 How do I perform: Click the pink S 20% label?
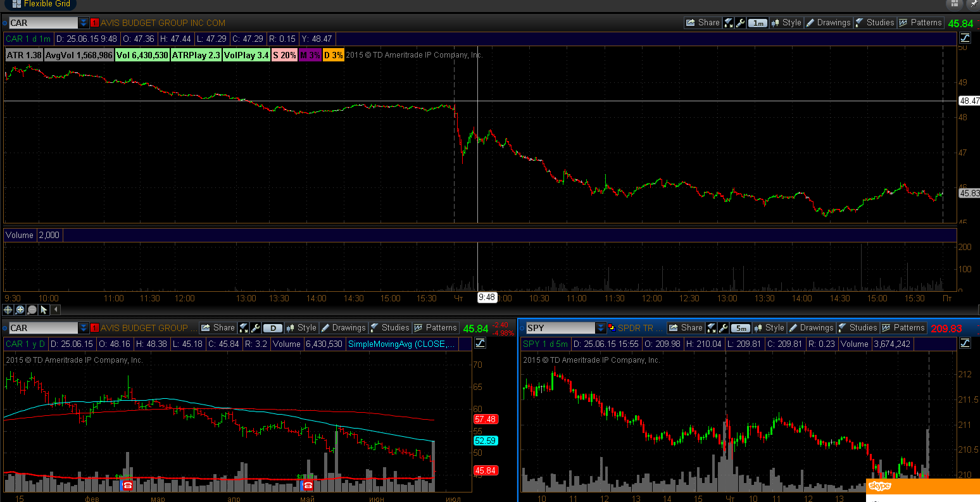[x=284, y=55]
